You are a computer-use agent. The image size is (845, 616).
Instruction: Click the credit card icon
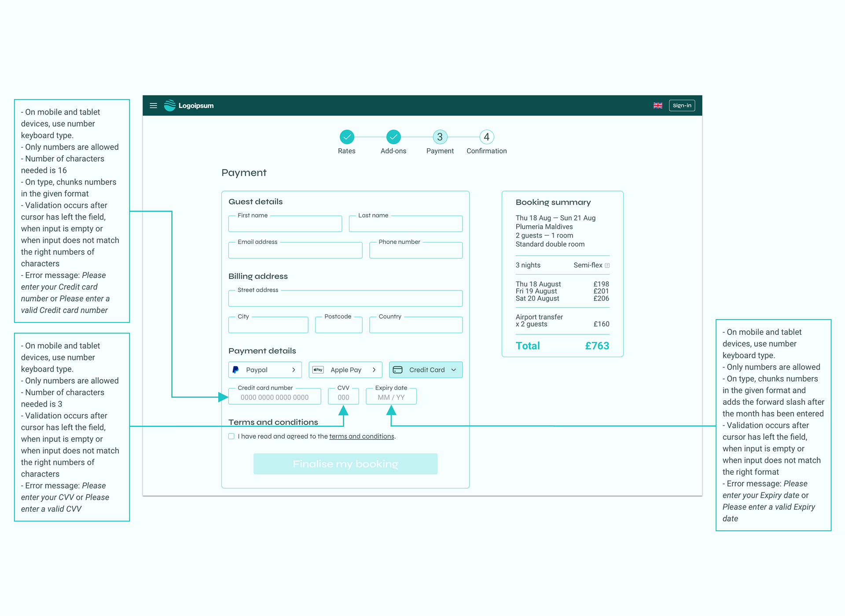(x=398, y=370)
